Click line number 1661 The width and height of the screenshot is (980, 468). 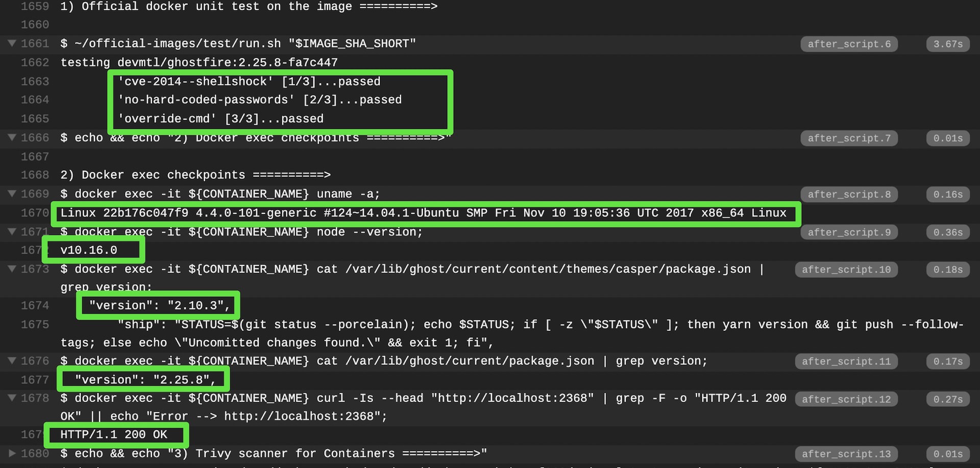(x=35, y=43)
